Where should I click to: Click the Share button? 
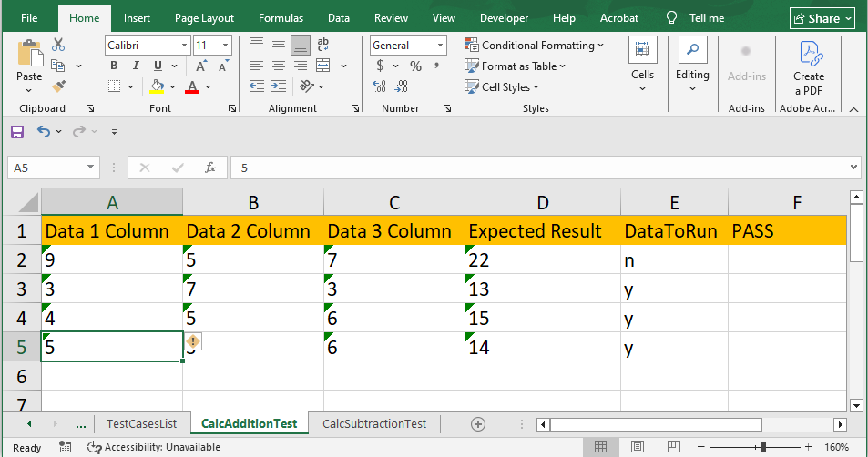(822, 18)
